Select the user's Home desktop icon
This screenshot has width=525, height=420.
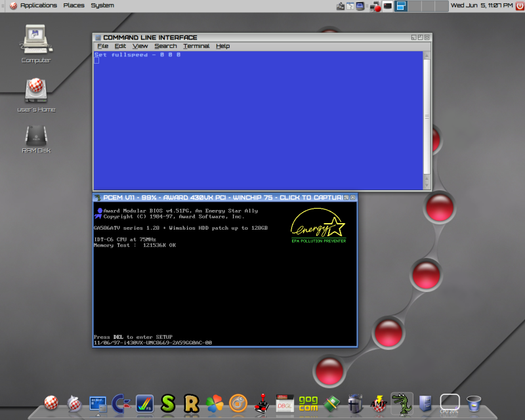(36, 95)
